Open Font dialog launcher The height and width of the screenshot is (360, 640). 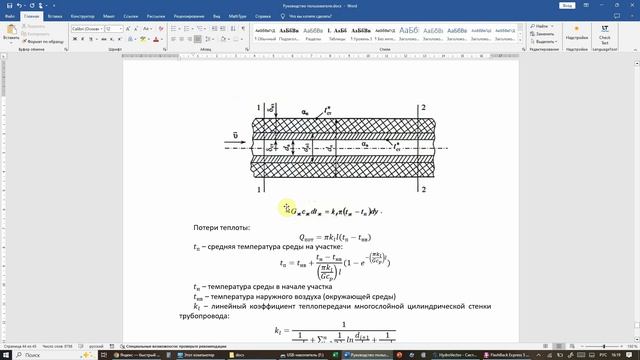click(x=164, y=49)
